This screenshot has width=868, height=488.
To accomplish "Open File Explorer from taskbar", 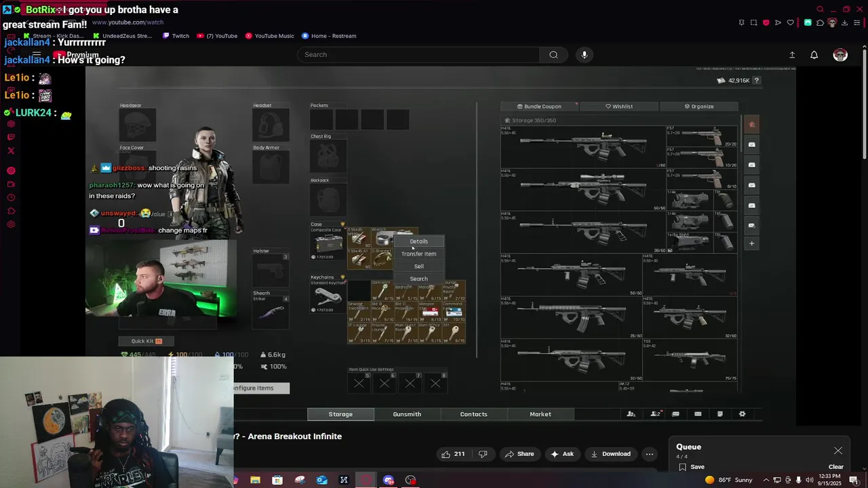I will [255, 480].
